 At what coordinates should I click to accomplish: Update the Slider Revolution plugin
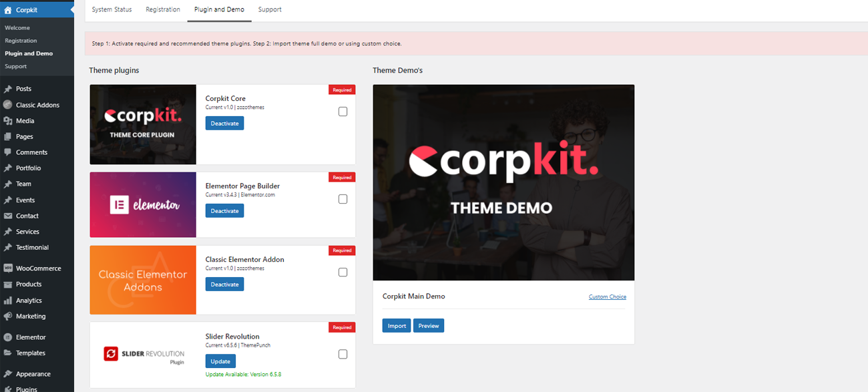pos(220,361)
